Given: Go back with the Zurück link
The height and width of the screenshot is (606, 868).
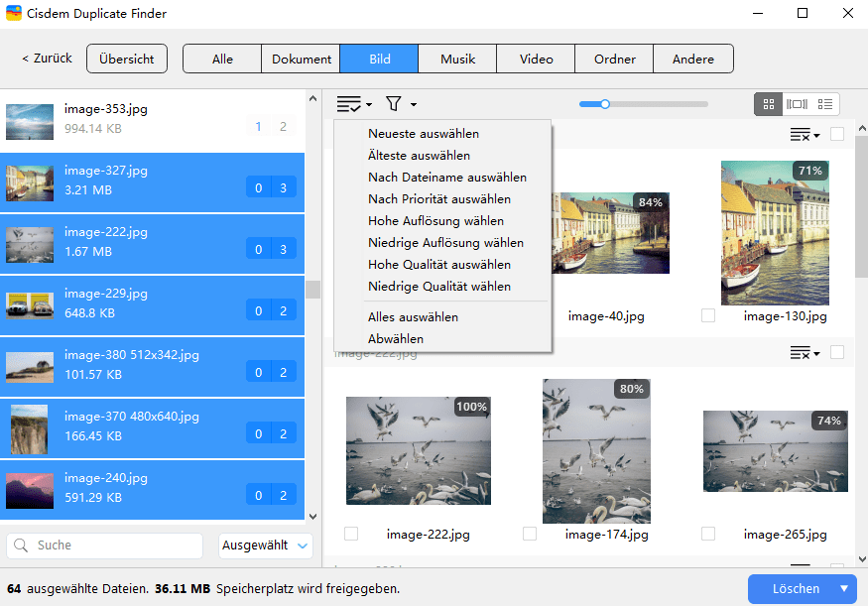Looking at the screenshot, I should (47, 59).
